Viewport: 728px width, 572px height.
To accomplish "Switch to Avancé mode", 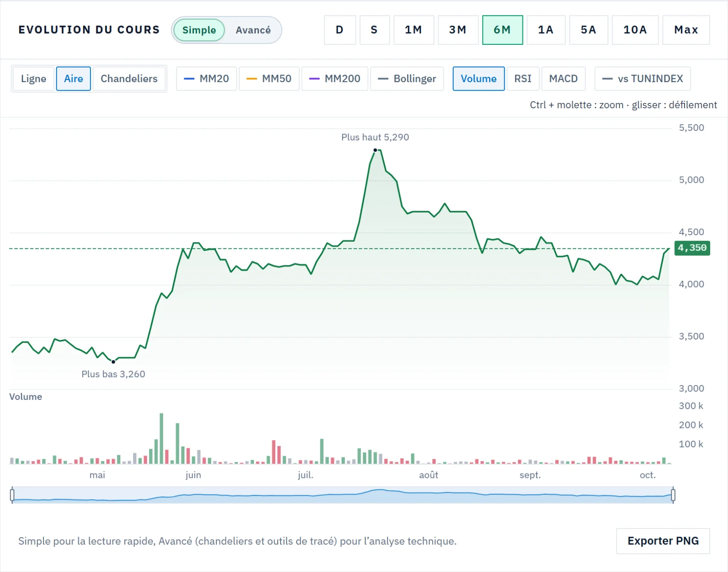I will [x=253, y=30].
